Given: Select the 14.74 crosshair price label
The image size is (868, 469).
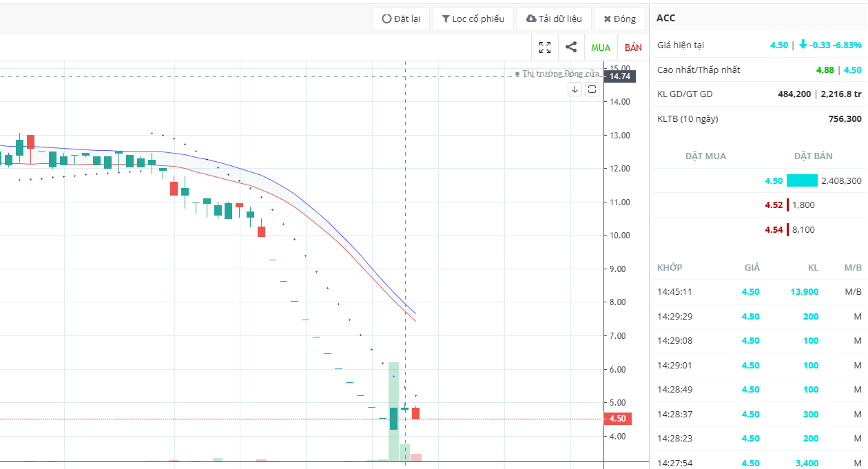Looking at the screenshot, I should pyautogui.click(x=619, y=76).
